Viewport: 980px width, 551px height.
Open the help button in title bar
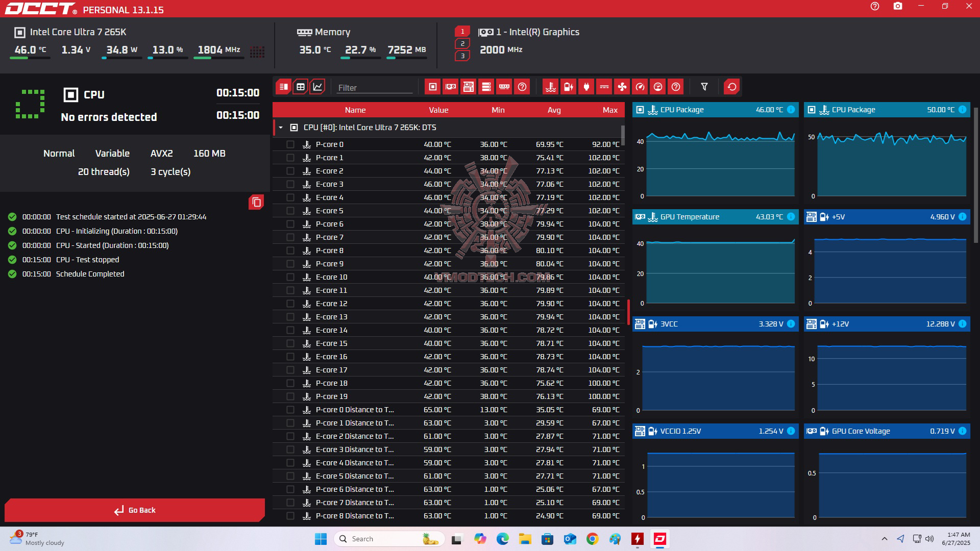click(x=874, y=7)
